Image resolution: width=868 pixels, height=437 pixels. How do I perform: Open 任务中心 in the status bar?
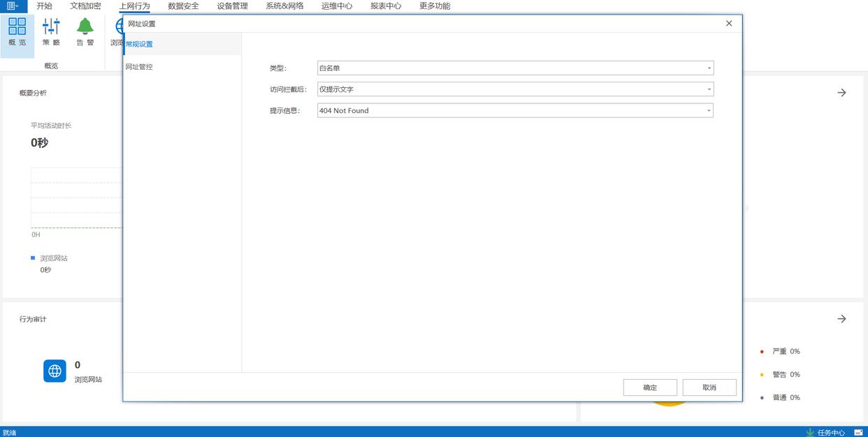pos(825,432)
